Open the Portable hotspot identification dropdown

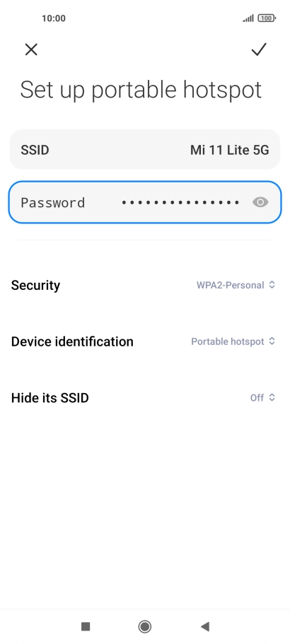[233, 341]
